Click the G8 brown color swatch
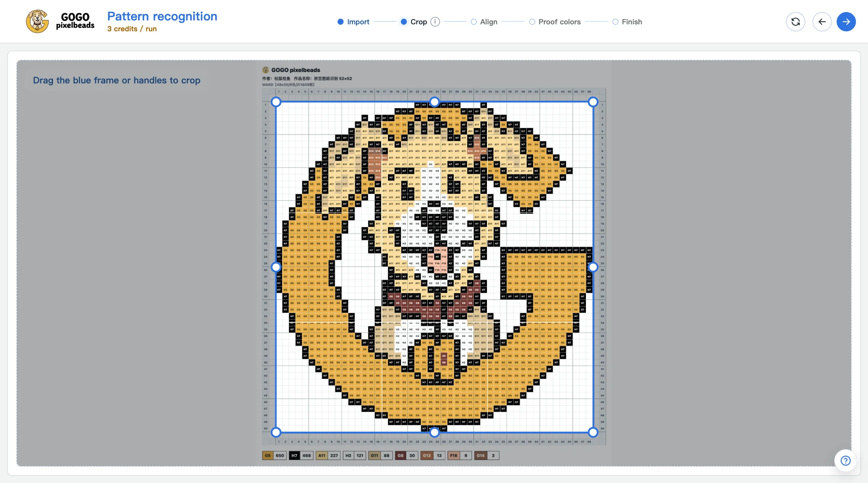 pos(401,456)
